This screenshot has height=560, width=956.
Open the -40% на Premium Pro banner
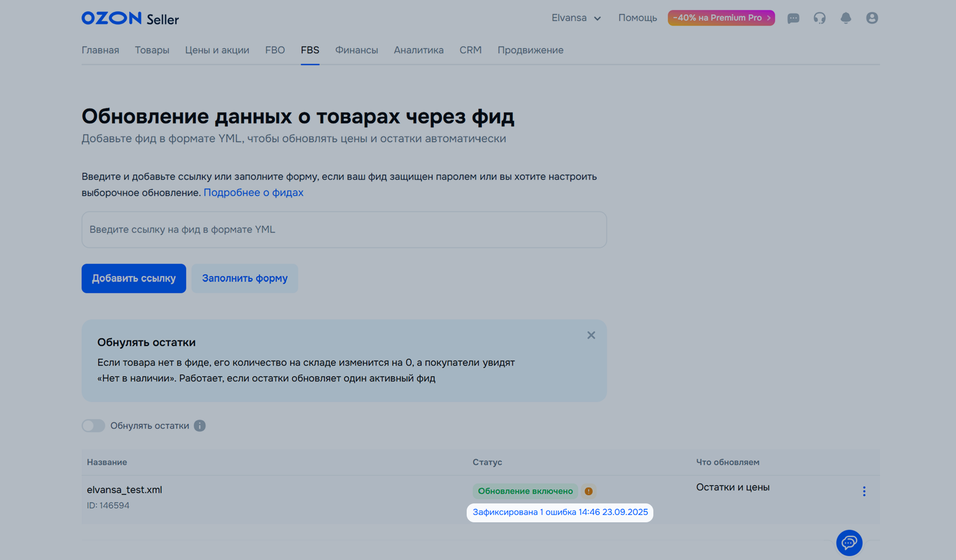pyautogui.click(x=721, y=18)
